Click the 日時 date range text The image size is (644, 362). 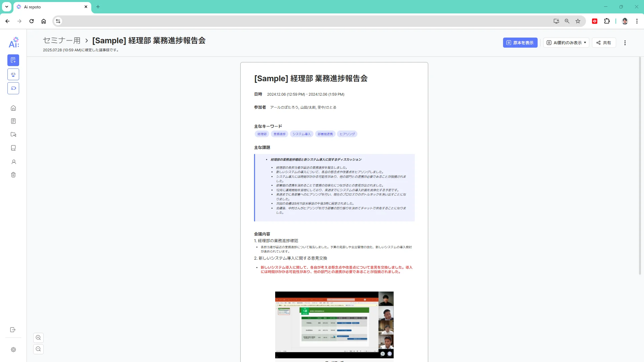click(x=306, y=95)
